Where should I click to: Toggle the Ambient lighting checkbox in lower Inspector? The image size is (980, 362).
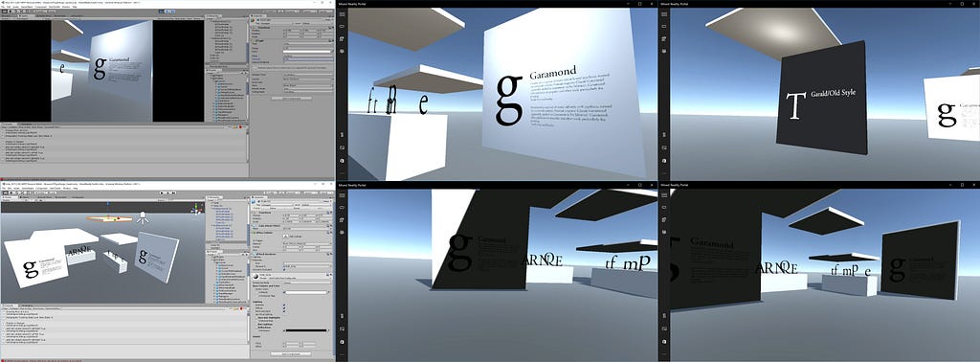click(x=284, y=305)
